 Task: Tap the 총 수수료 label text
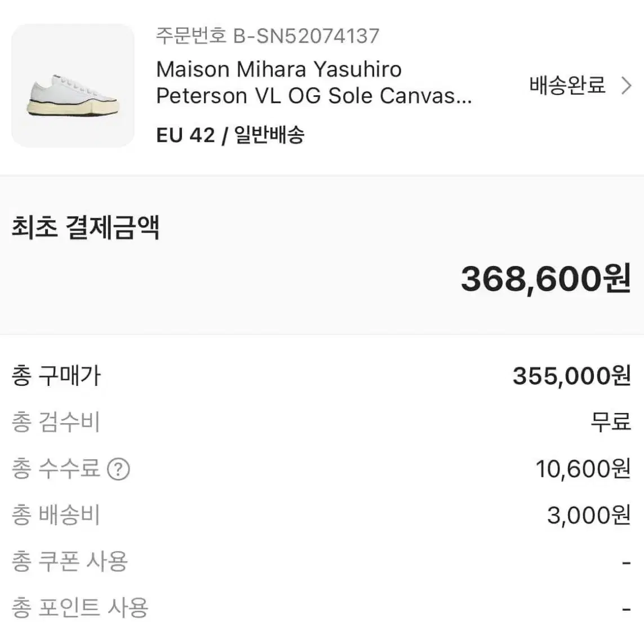[x=56, y=469]
